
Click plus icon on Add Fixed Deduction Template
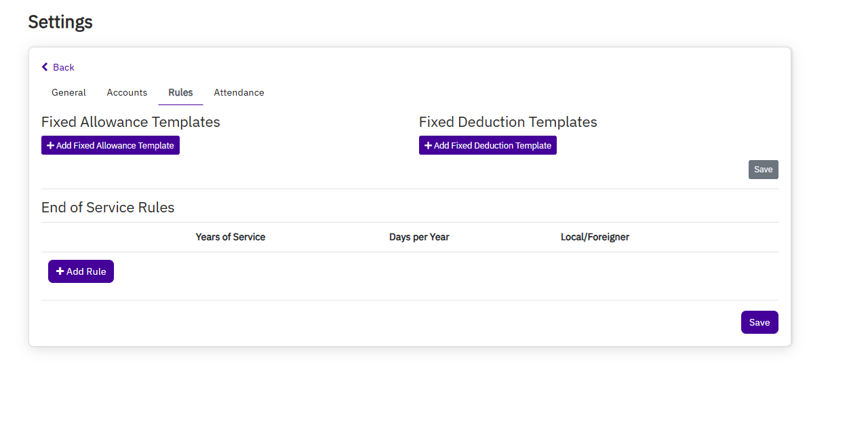428,146
